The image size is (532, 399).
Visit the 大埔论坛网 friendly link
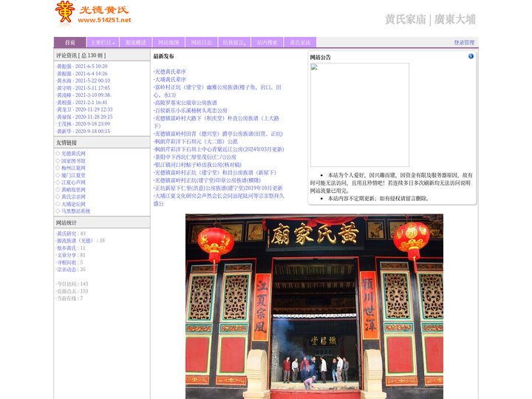click(x=73, y=204)
